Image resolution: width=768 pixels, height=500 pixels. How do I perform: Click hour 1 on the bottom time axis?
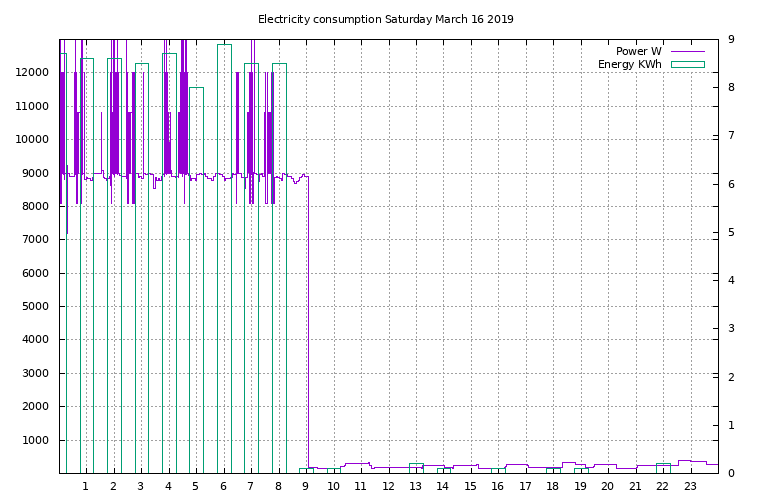pos(85,486)
